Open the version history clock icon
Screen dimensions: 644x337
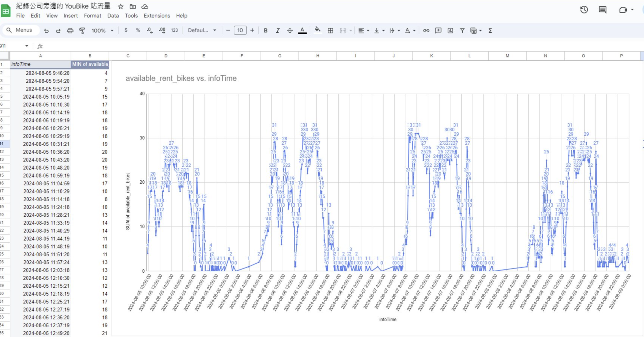[x=584, y=10]
